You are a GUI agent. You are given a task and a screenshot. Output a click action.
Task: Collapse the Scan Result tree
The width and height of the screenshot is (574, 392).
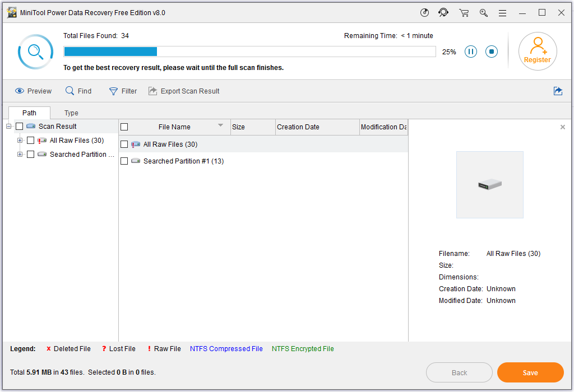coord(8,126)
